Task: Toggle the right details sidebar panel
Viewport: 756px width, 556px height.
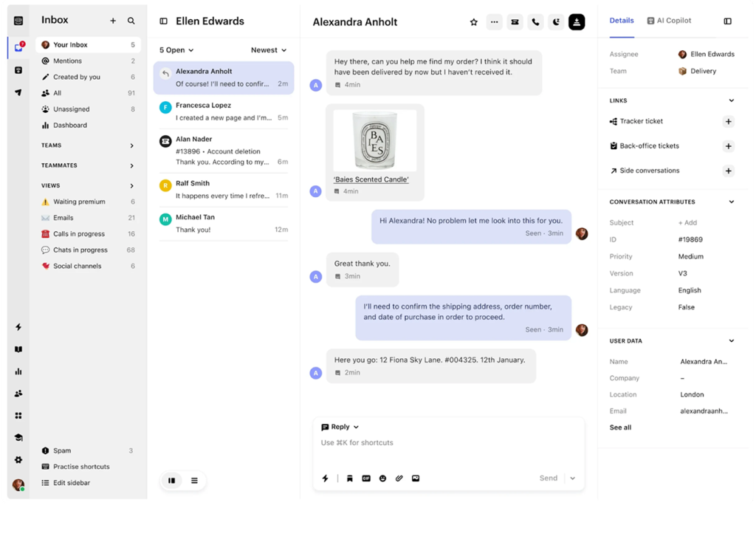Action: (x=727, y=21)
